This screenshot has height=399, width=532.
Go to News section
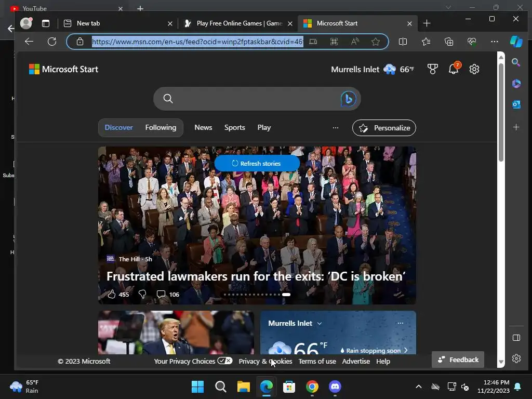point(203,128)
